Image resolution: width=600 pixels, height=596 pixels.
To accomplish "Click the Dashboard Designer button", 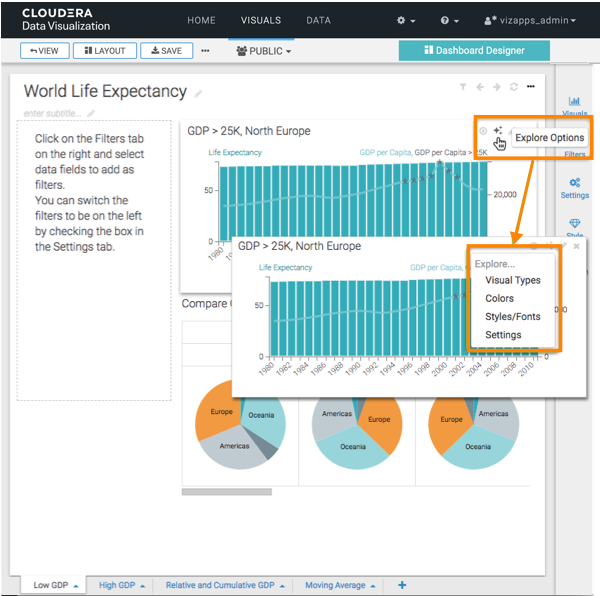I will pos(474,50).
